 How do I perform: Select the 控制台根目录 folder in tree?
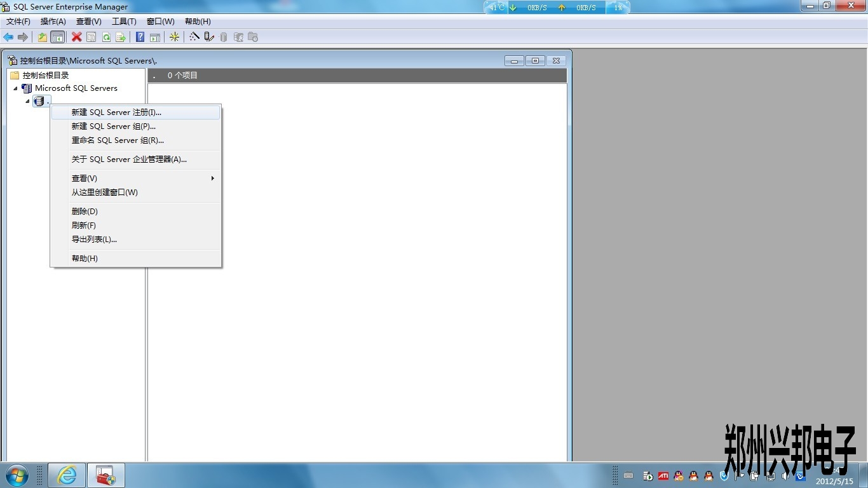point(45,75)
